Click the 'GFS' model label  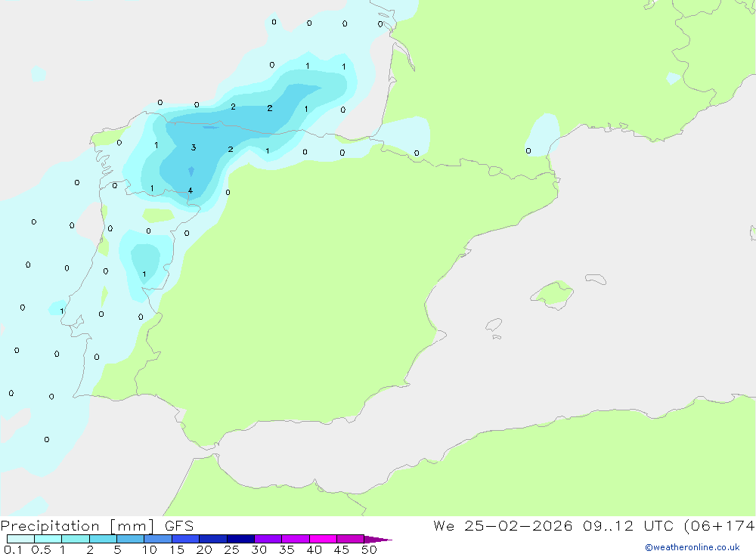[179, 526]
